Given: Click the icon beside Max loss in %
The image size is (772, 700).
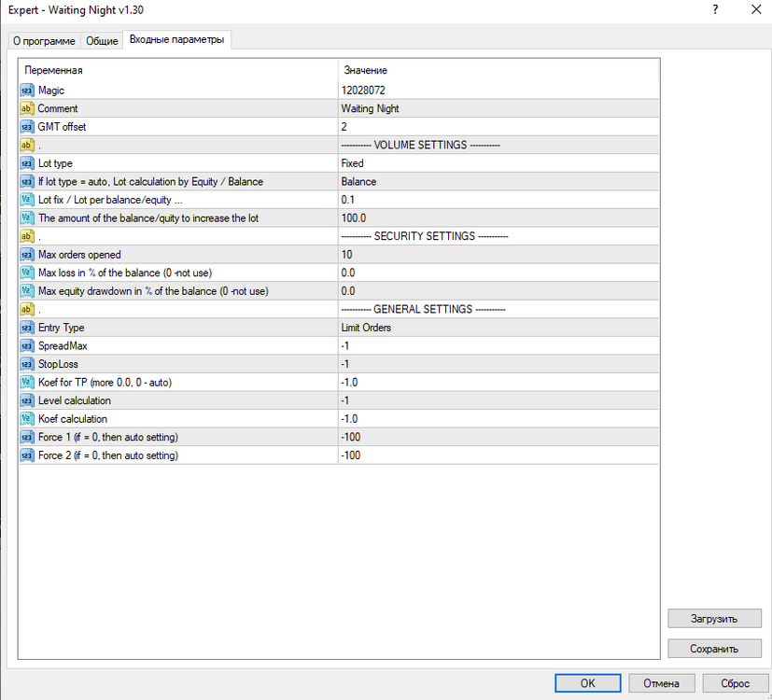Looking at the screenshot, I should tap(27, 273).
